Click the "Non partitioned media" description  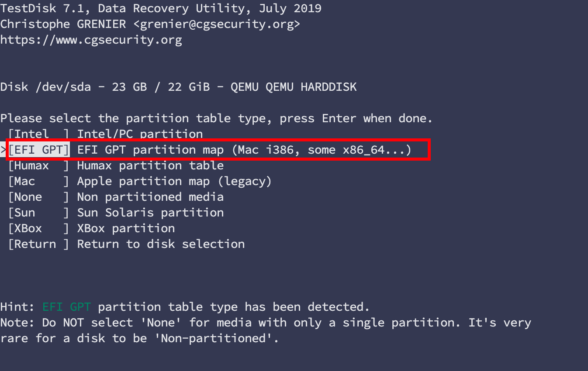coord(150,197)
